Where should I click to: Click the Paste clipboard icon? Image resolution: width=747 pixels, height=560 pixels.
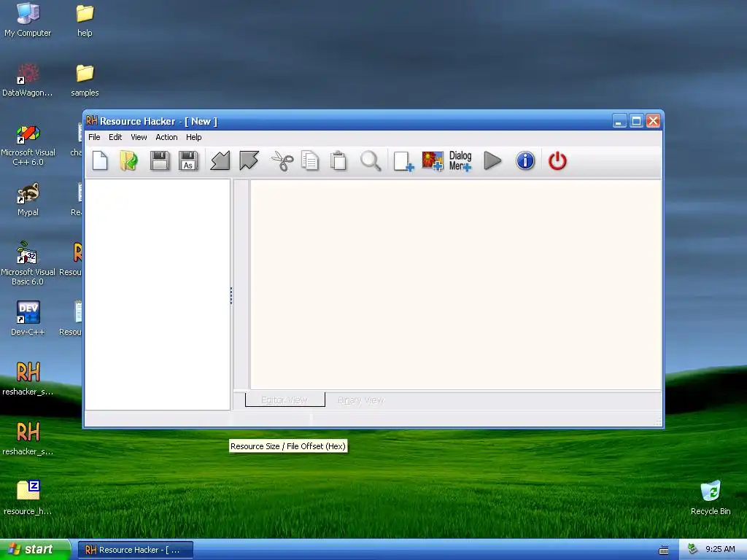click(338, 160)
